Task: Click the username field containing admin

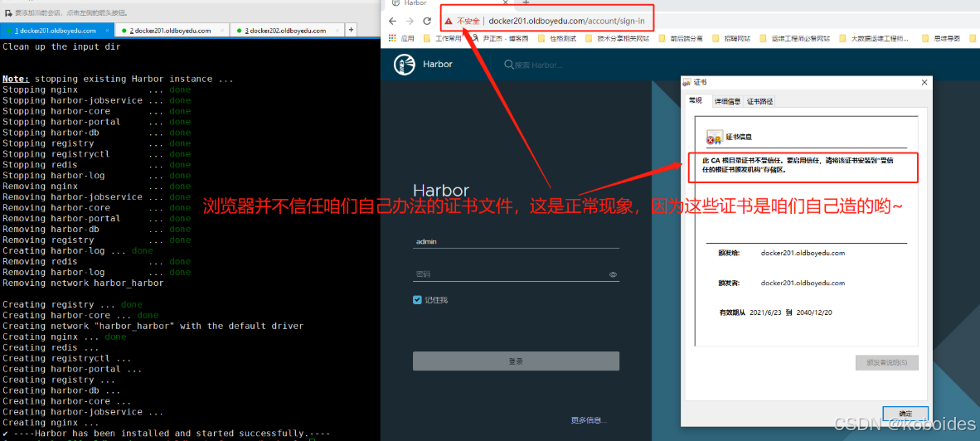Action: 516,241
